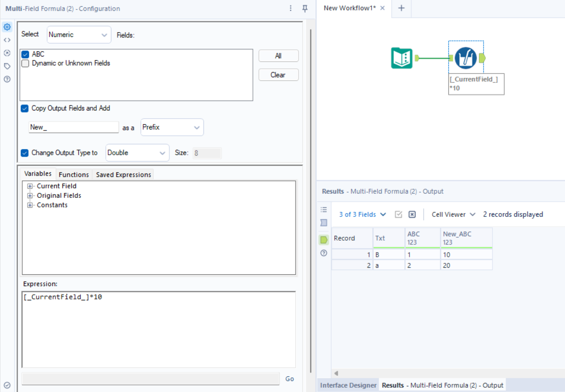Open help via question mark sidebar icon

[x=7, y=79]
